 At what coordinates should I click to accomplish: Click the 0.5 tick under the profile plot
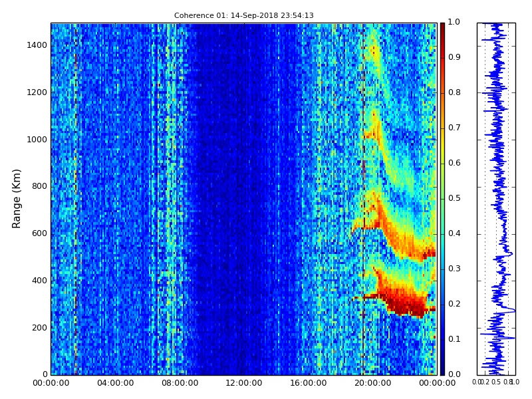coord(496,382)
